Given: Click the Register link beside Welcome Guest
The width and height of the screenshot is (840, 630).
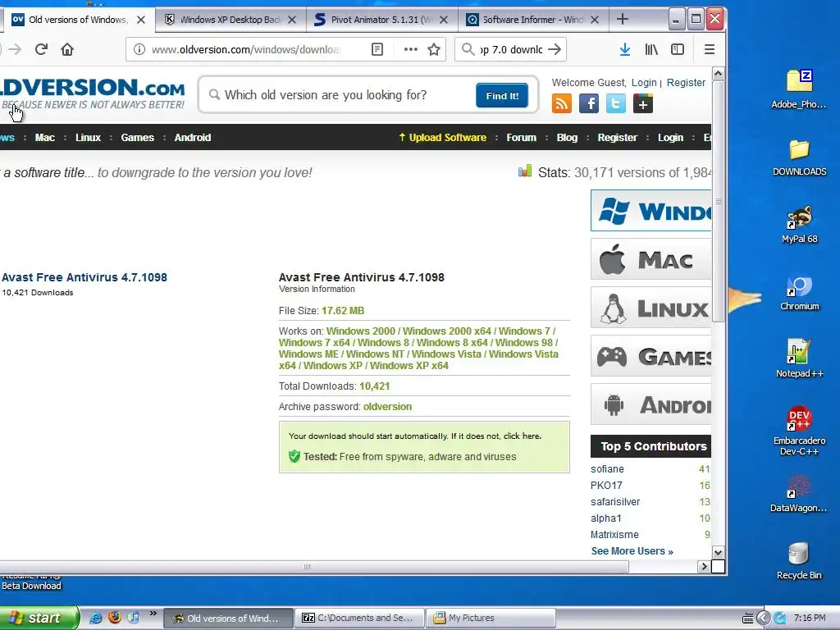Looking at the screenshot, I should (686, 83).
